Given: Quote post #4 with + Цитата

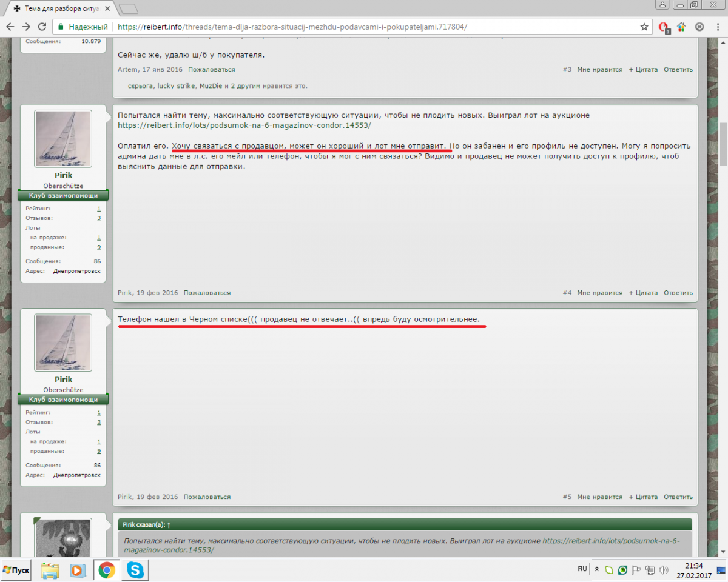Looking at the screenshot, I should click(643, 293).
